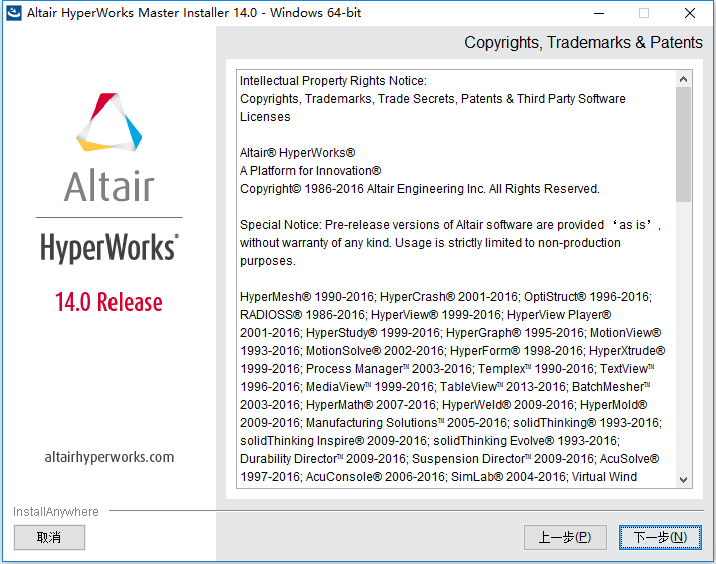Minimize the installer window

(x=599, y=13)
